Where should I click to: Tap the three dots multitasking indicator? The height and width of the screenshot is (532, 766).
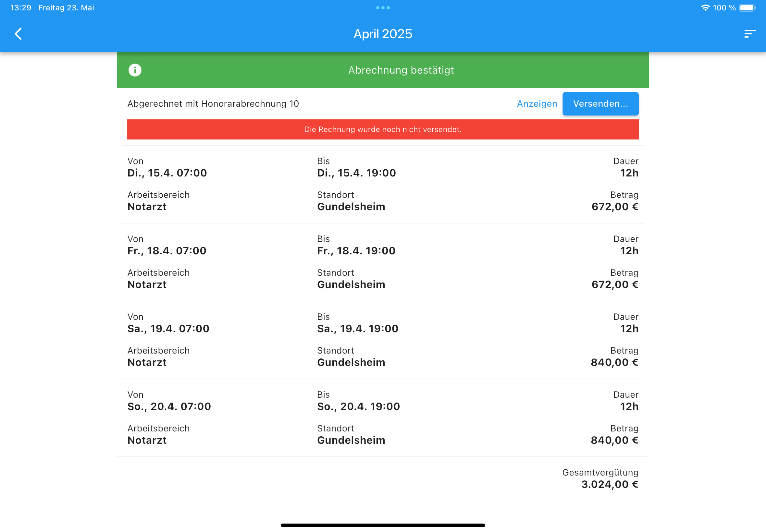[x=383, y=8]
